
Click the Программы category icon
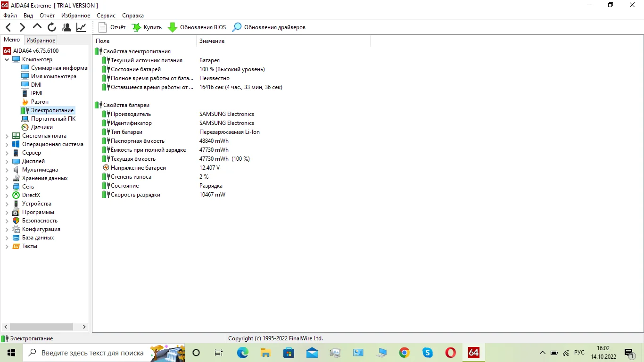(16, 212)
